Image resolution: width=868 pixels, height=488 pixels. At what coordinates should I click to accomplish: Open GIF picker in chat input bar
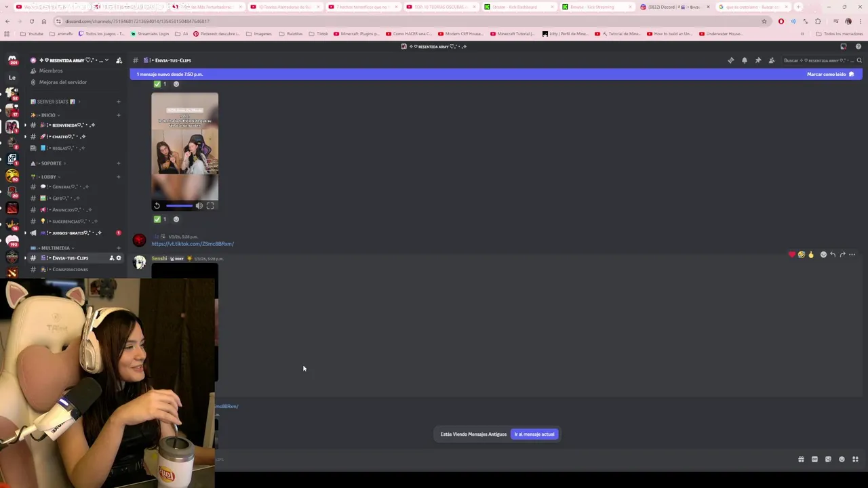(x=814, y=460)
